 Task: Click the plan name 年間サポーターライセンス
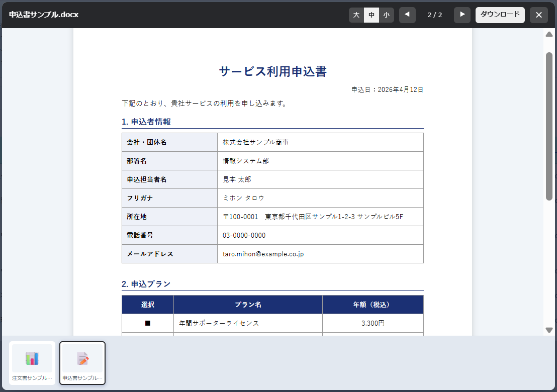[x=219, y=323]
